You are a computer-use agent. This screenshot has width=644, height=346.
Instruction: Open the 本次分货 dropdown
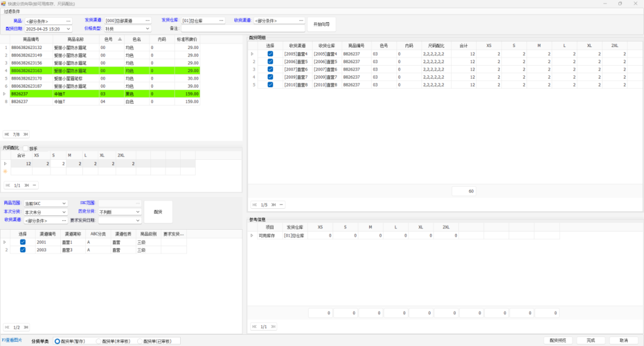click(64, 212)
